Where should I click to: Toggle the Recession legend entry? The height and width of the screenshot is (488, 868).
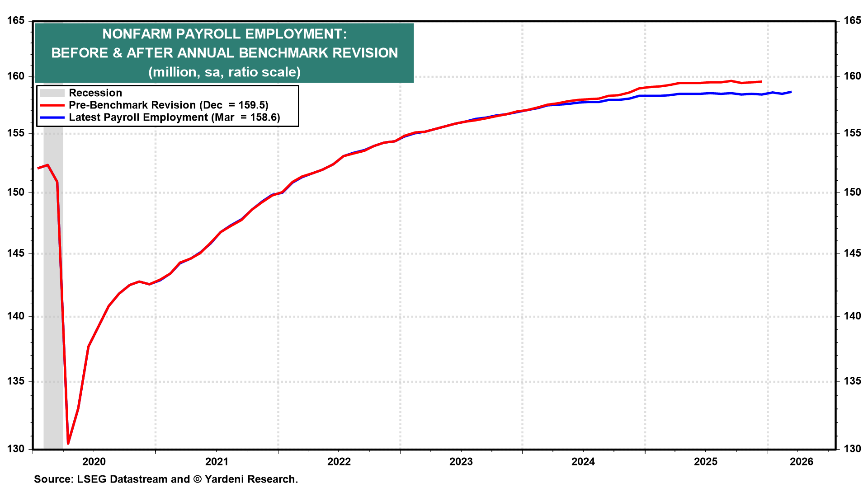[95, 93]
